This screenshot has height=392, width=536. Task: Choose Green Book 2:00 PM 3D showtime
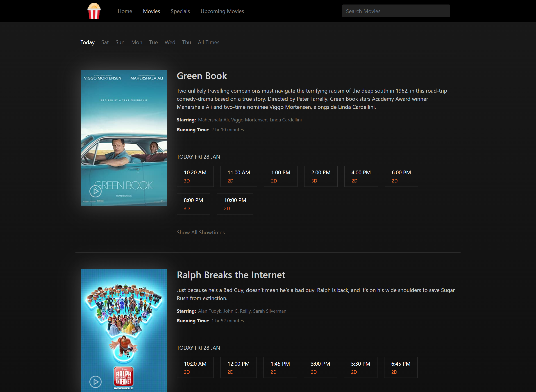click(320, 176)
